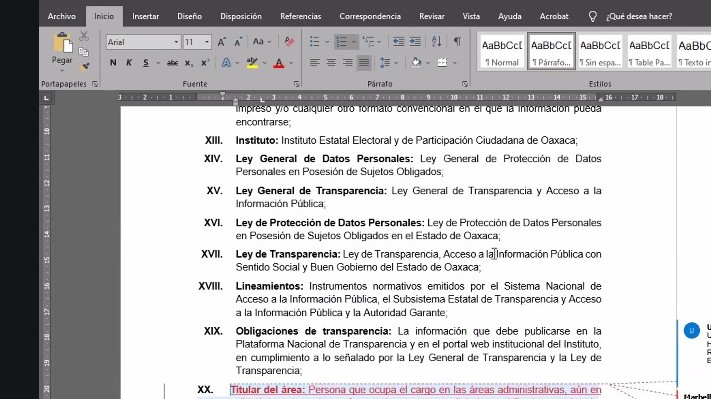The image size is (711, 399).
Task: Apply multilevel list formatting
Action: [369, 42]
